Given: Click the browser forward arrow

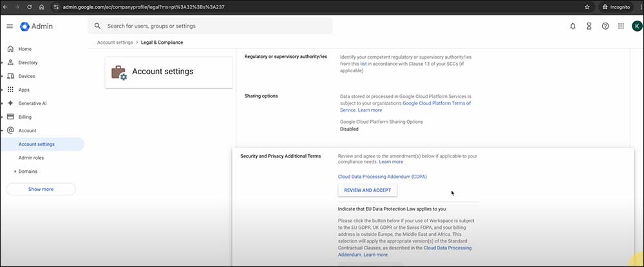Looking at the screenshot, I should tap(17, 7).
